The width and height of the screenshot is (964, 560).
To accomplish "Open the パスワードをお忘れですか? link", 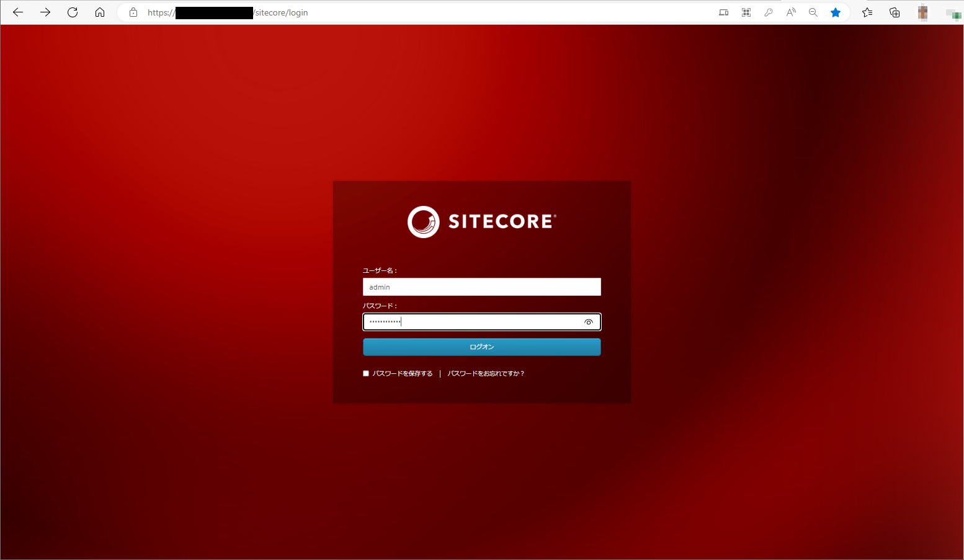I will coord(486,373).
